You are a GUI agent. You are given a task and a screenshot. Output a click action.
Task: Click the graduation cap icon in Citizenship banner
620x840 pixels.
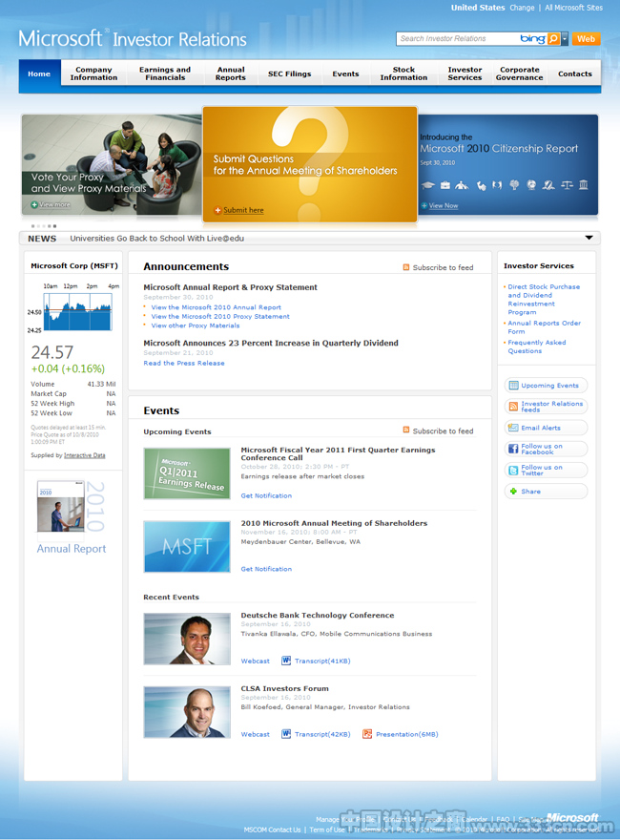[x=427, y=185]
